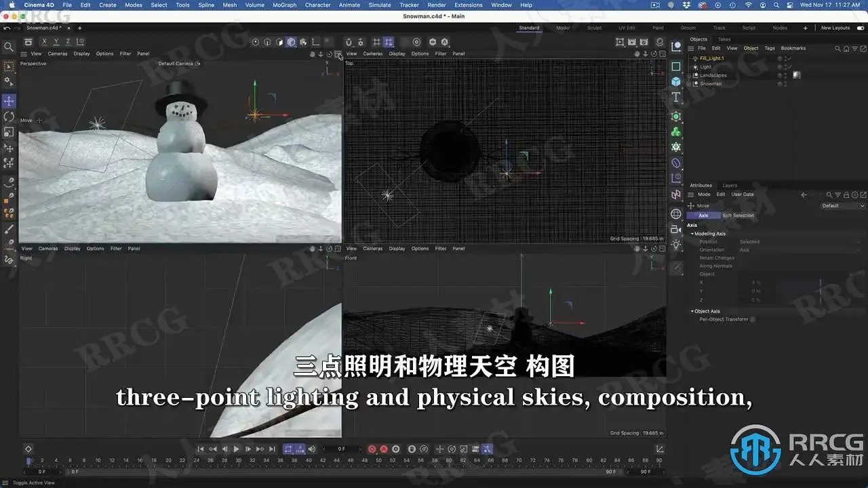Image resolution: width=868 pixels, height=488 pixels.
Task: Click the current frame field
Action: [342, 449]
